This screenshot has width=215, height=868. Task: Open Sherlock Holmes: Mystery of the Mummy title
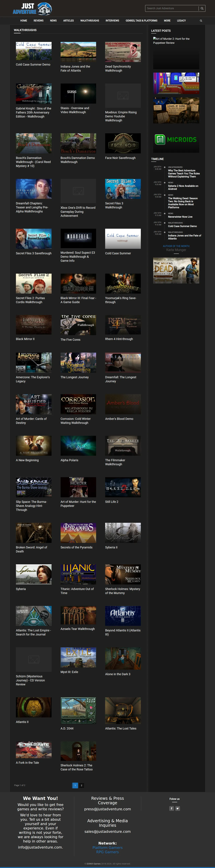pos(122,591)
